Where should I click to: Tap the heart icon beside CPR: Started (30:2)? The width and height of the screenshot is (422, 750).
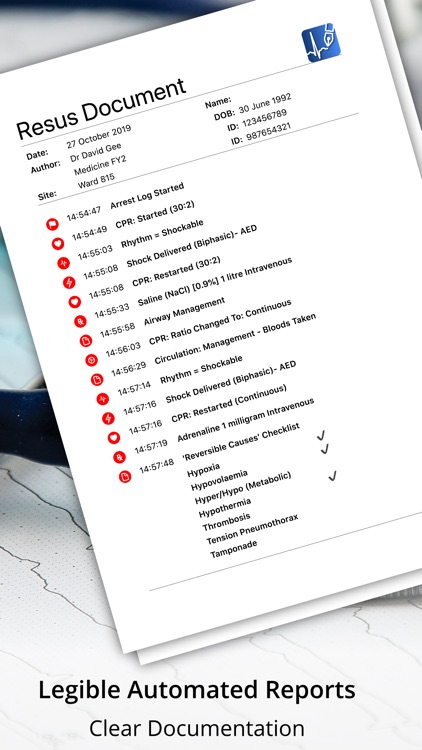[x=58, y=243]
